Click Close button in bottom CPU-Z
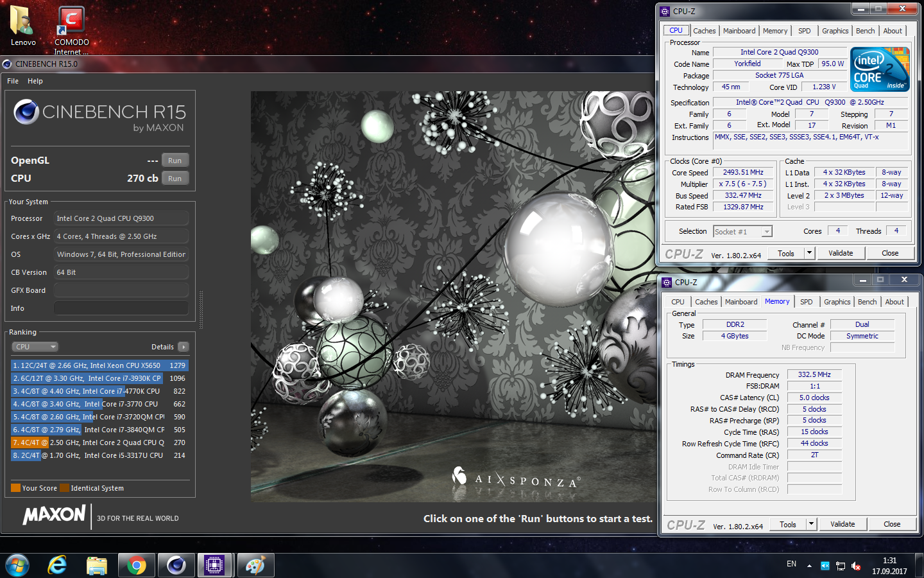The width and height of the screenshot is (924, 578). tap(892, 524)
